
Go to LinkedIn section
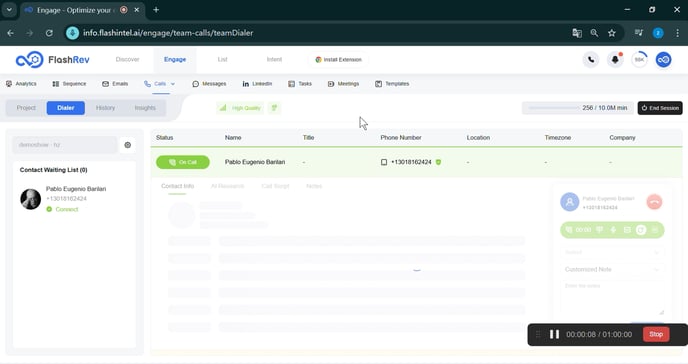coord(257,84)
